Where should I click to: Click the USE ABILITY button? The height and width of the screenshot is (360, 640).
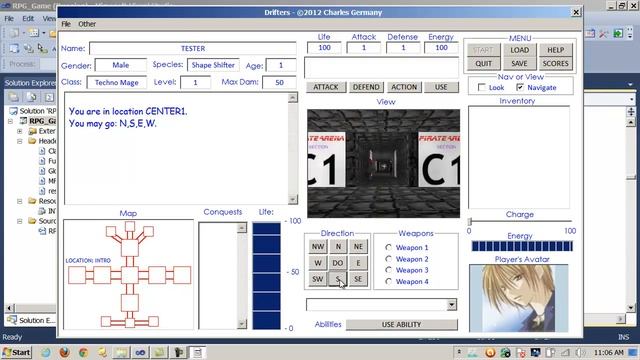click(x=402, y=324)
